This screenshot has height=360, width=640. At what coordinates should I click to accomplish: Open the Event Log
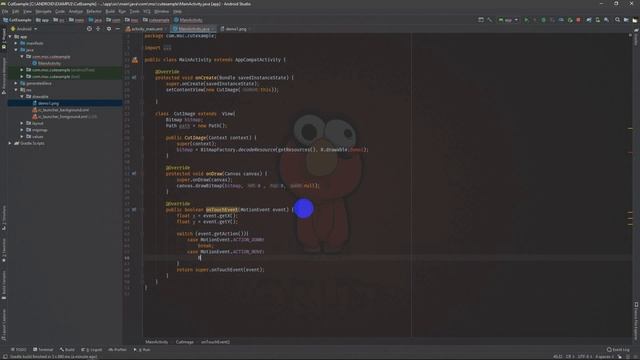618,350
